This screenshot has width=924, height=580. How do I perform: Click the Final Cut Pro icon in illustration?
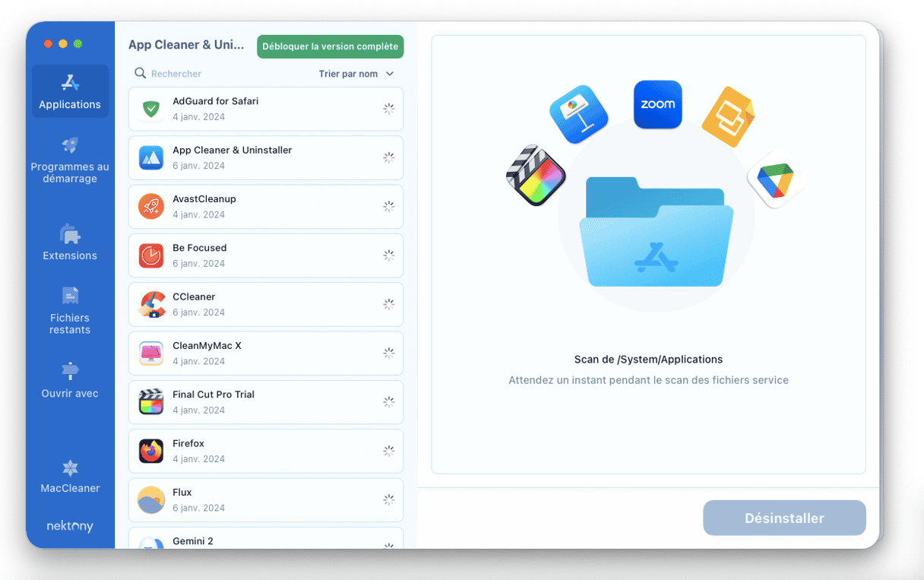click(536, 176)
